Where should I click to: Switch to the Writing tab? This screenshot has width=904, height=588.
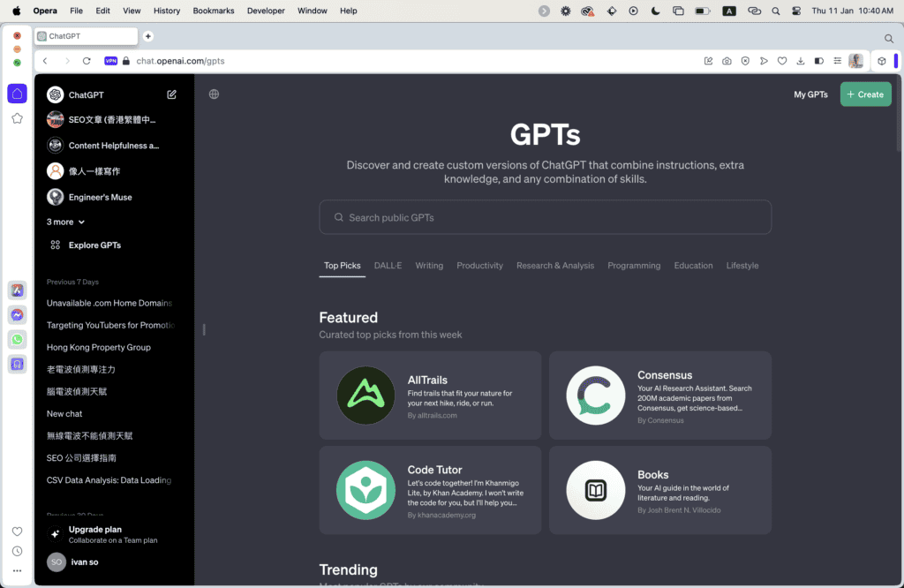pyautogui.click(x=429, y=266)
